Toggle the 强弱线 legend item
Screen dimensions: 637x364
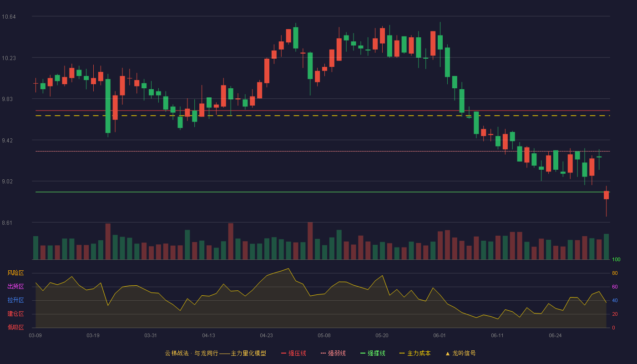(333, 353)
